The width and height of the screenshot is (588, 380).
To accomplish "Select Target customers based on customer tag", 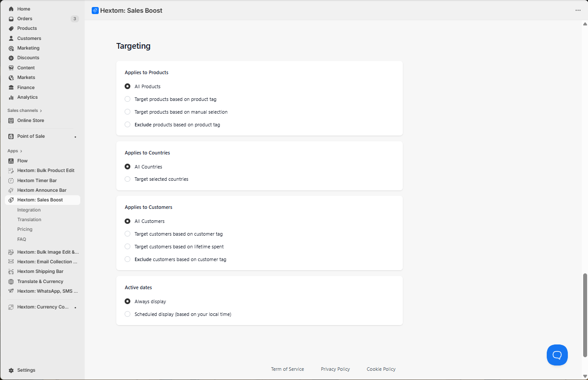I will pos(128,234).
